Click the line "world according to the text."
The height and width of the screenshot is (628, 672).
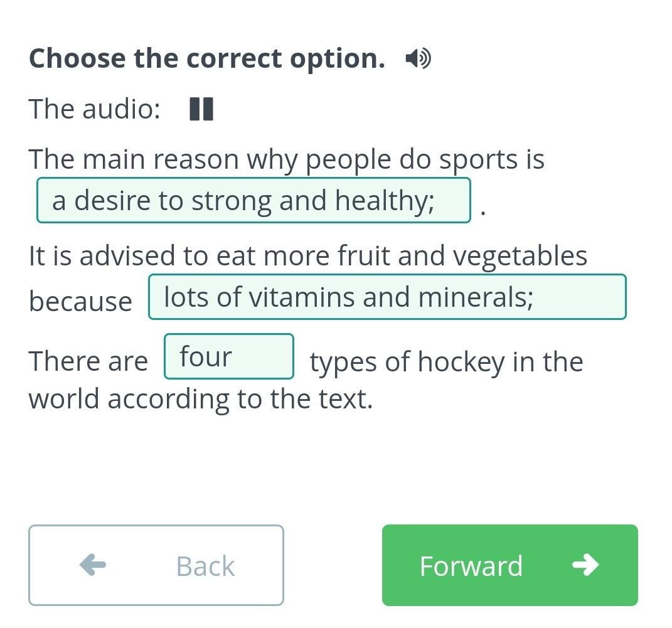(201, 399)
